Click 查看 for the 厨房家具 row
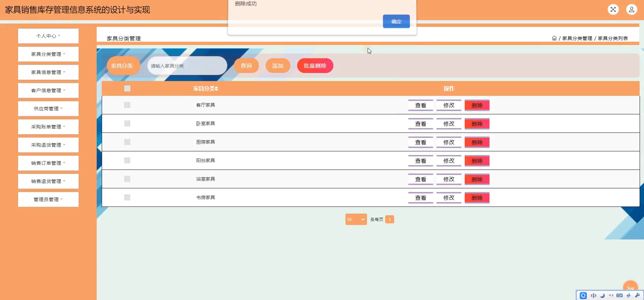The width and height of the screenshot is (644, 300). pyautogui.click(x=420, y=142)
